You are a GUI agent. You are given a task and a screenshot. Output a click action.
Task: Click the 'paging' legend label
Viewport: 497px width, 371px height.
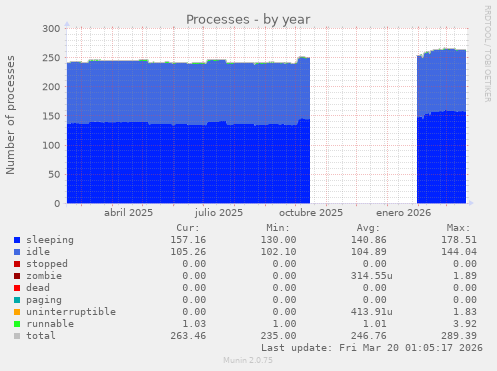pos(44,300)
